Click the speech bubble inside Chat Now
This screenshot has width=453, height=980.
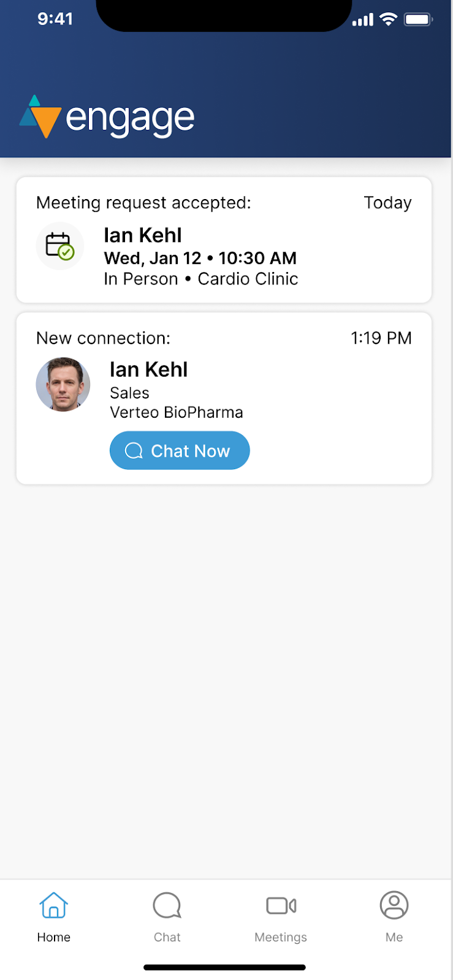pyautogui.click(x=134, y=451)
